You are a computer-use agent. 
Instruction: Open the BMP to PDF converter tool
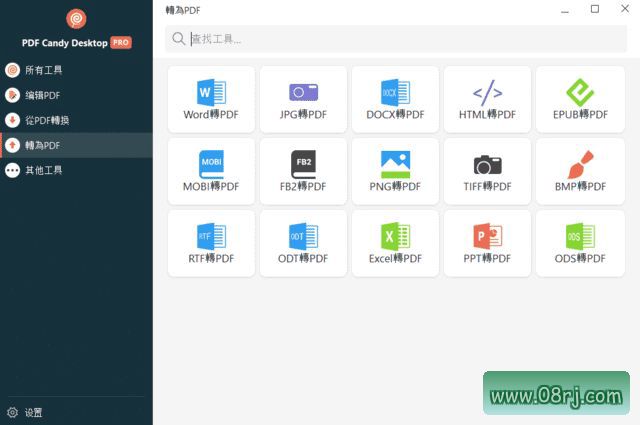[580, 171]
